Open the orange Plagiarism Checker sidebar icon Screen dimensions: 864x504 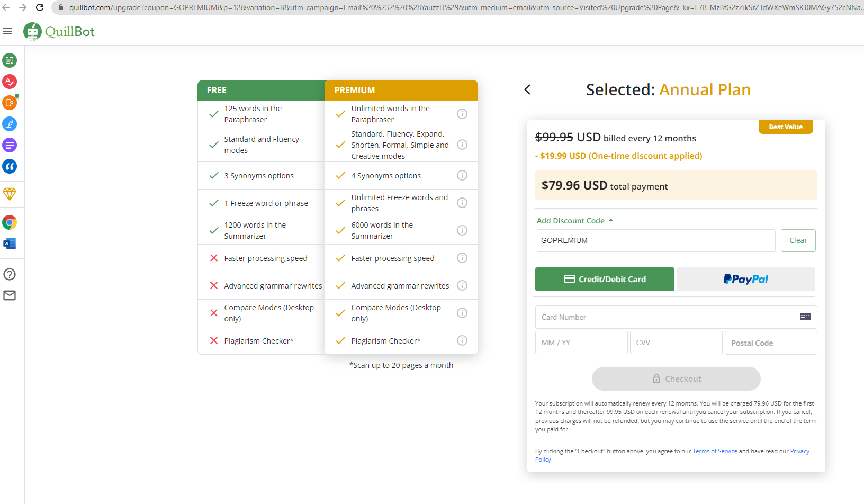10,103
